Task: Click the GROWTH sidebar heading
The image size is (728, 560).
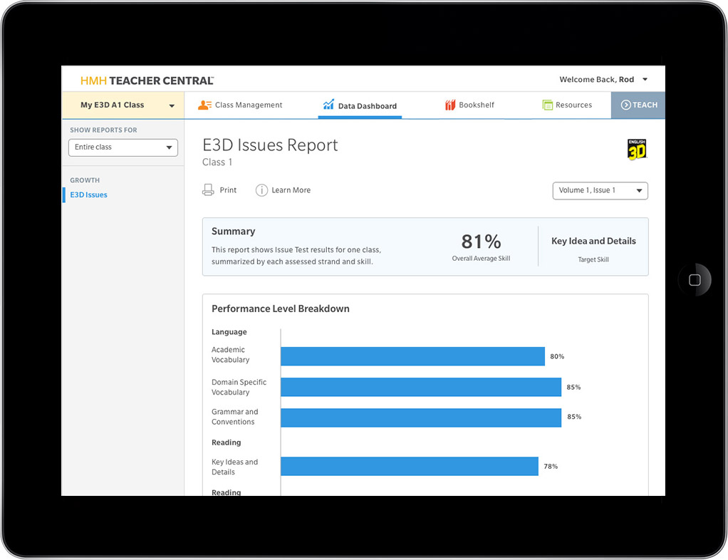Action: click(x=85, y=180)
